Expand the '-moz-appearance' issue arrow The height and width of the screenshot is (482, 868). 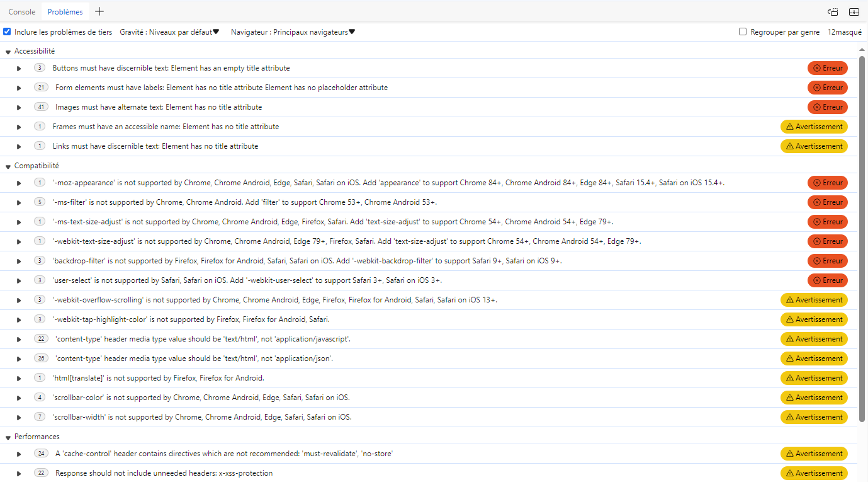point(19,183)
